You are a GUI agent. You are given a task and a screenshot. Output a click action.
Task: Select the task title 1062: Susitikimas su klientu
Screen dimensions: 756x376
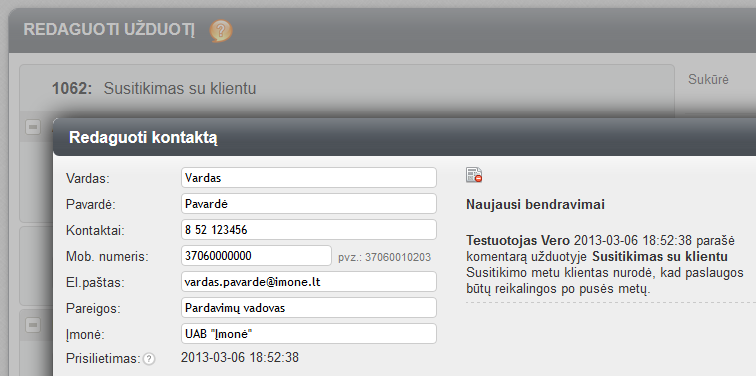(154, 89)
